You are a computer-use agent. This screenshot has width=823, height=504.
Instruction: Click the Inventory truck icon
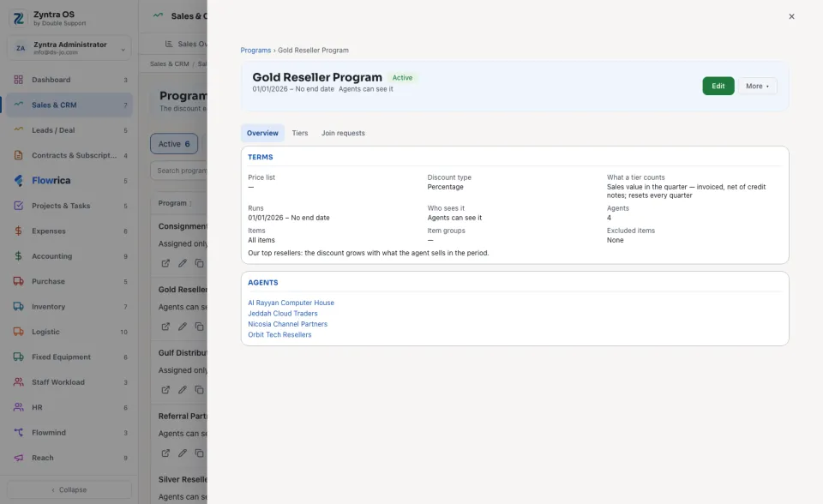coord(18,307)
